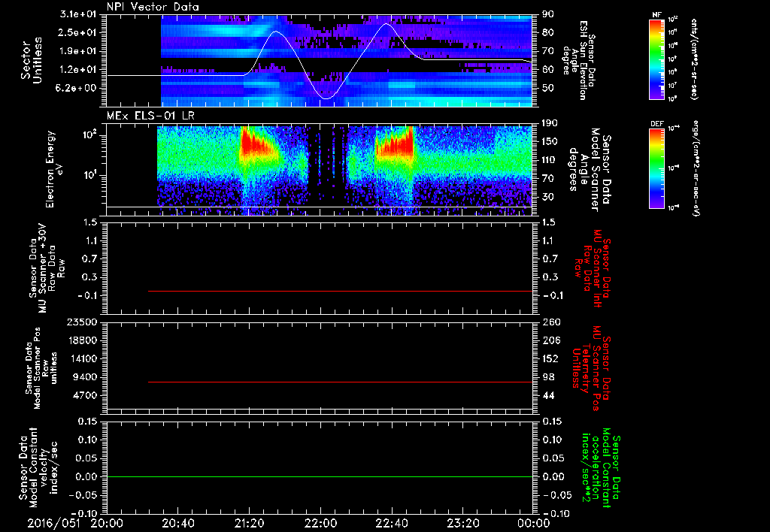The width and height of the screenshot is (770, 532).
Task: Click the "206" telemetry tick value
Action: [551, 340]
